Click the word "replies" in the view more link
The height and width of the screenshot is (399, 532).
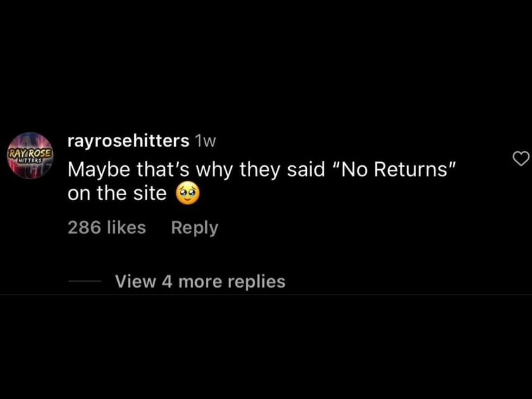click(256, 282)
